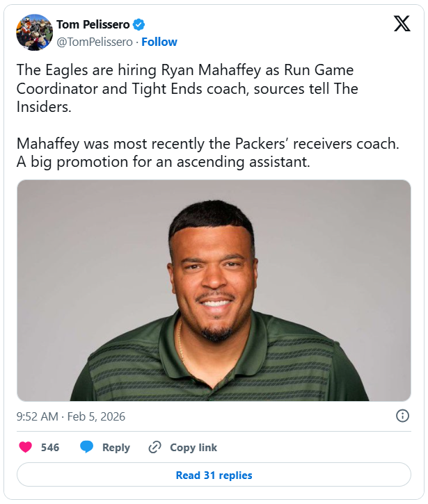The image size is (428, 504).
Task: Follow Tom Pelissero
Action: coord(159,42)
